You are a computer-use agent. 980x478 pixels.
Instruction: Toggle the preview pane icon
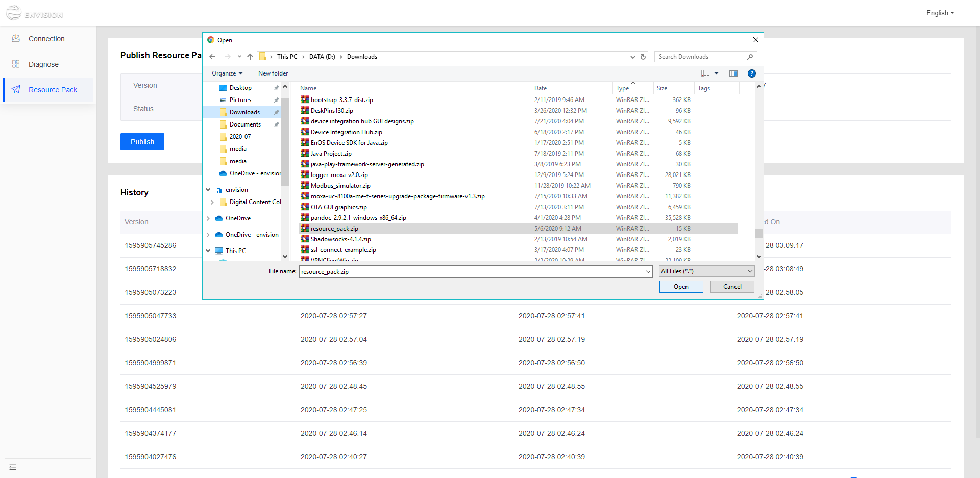(733, 73)
